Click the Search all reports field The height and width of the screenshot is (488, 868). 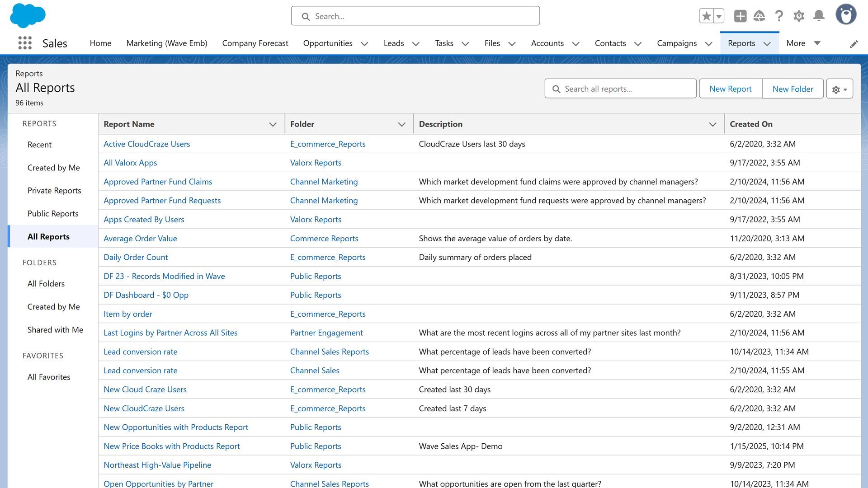620,89
